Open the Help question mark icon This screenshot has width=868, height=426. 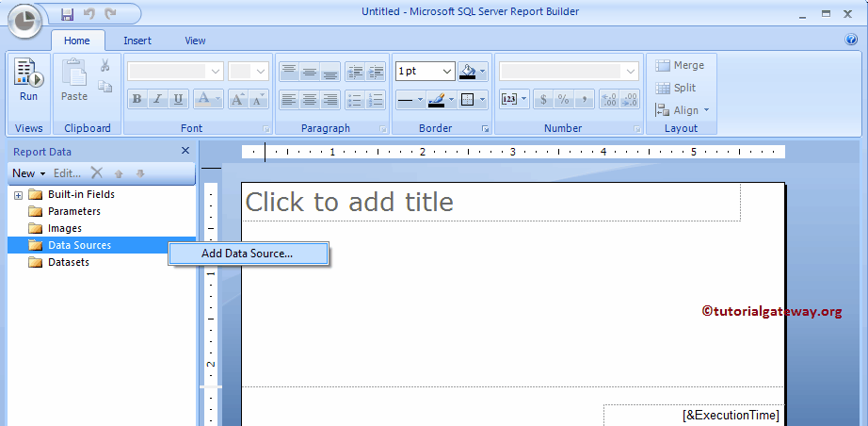point(851,40)
